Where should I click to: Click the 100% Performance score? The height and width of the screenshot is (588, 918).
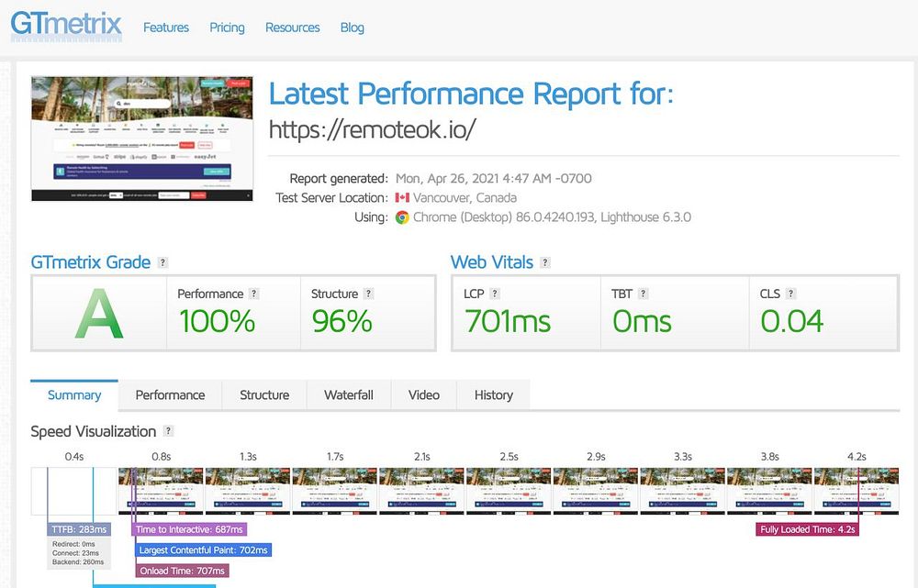pos(218,322)
